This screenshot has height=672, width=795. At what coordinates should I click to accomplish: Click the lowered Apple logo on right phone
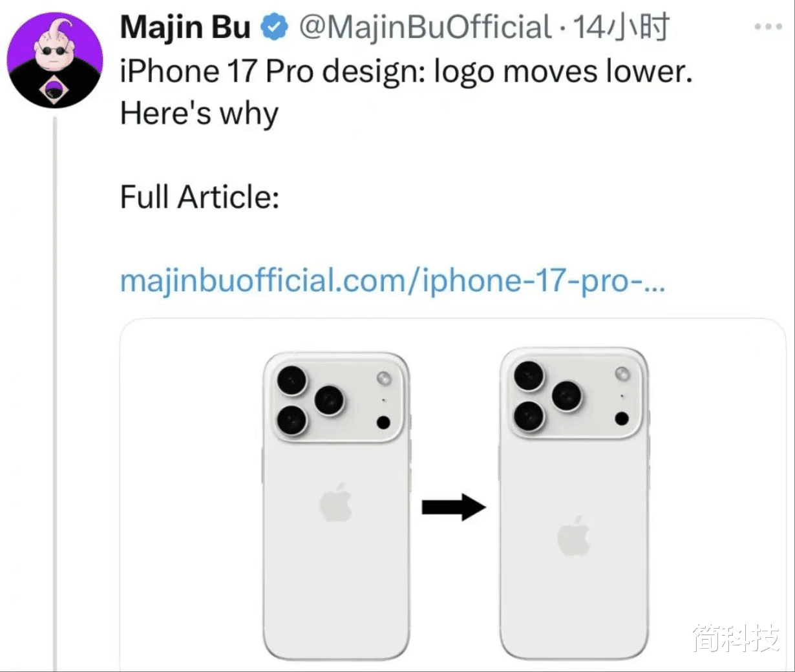click(574, 536)
